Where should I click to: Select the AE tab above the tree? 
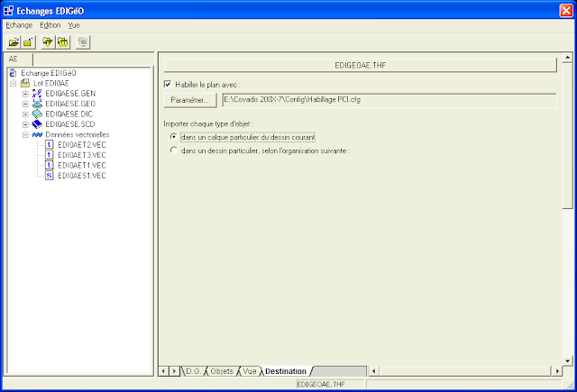14,59
